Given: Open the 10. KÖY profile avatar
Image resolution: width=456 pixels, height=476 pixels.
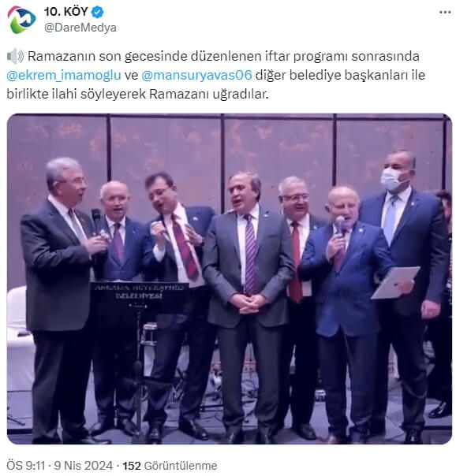Looking at the screenshot, I should (x=21, y=20).
